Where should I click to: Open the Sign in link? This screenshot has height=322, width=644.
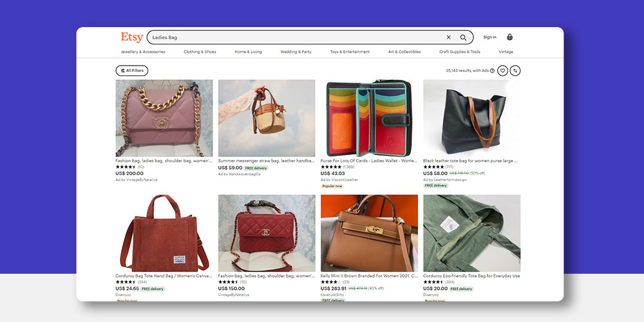coord(489,37)
